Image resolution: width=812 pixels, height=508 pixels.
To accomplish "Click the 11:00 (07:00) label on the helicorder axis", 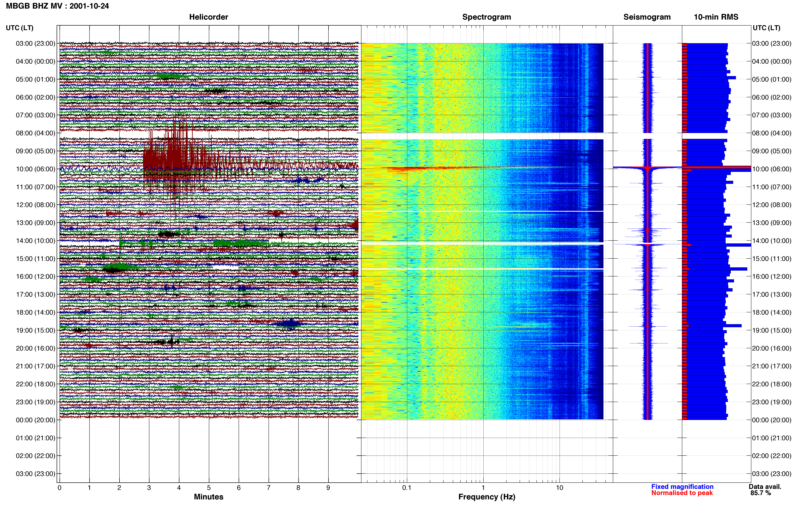I will coord(35,187).
